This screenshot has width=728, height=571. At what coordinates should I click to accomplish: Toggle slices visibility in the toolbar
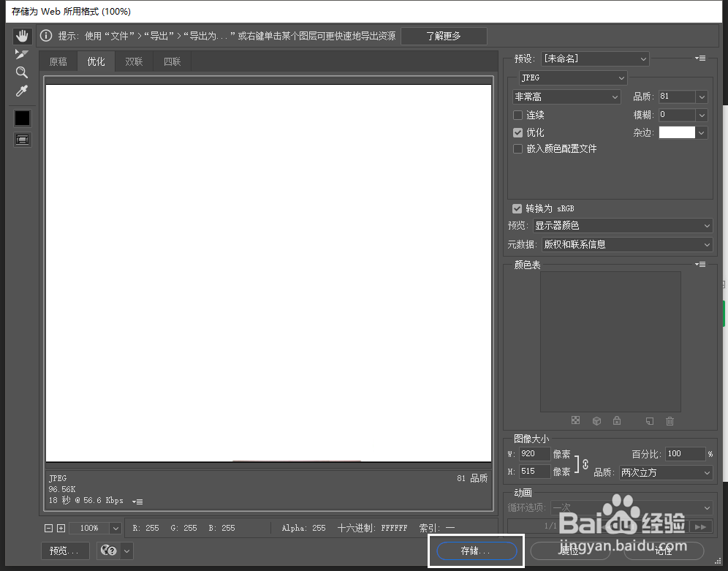(x=22, y=140)
